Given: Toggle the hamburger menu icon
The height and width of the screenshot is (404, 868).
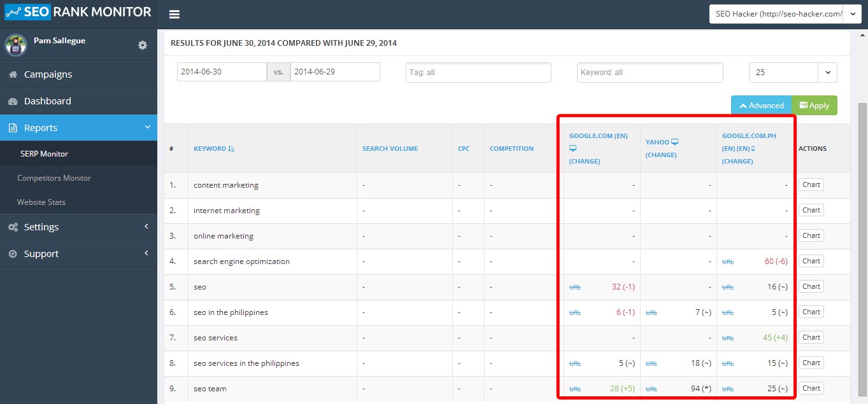Looking at the screenshot, I should (x=174, y=14).
